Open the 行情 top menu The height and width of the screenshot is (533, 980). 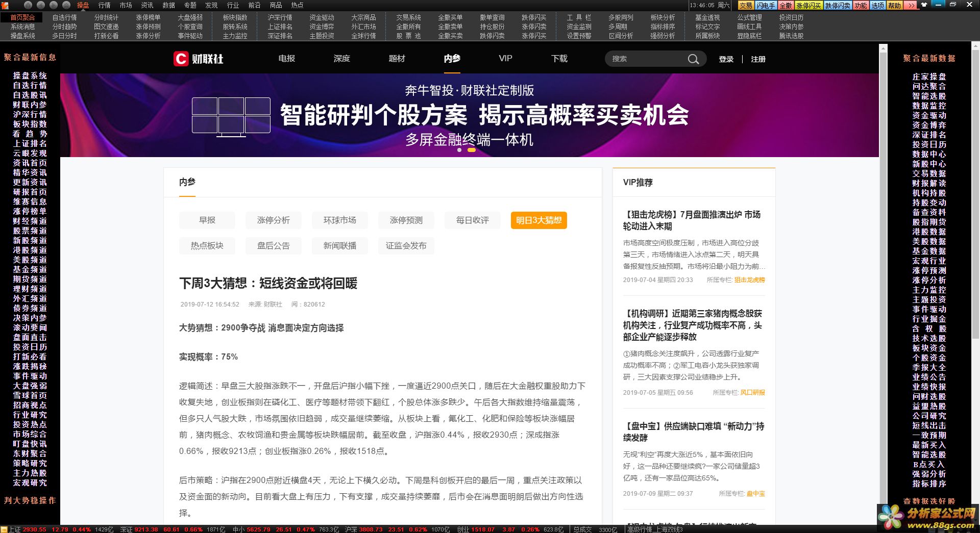tap(104, 5)
